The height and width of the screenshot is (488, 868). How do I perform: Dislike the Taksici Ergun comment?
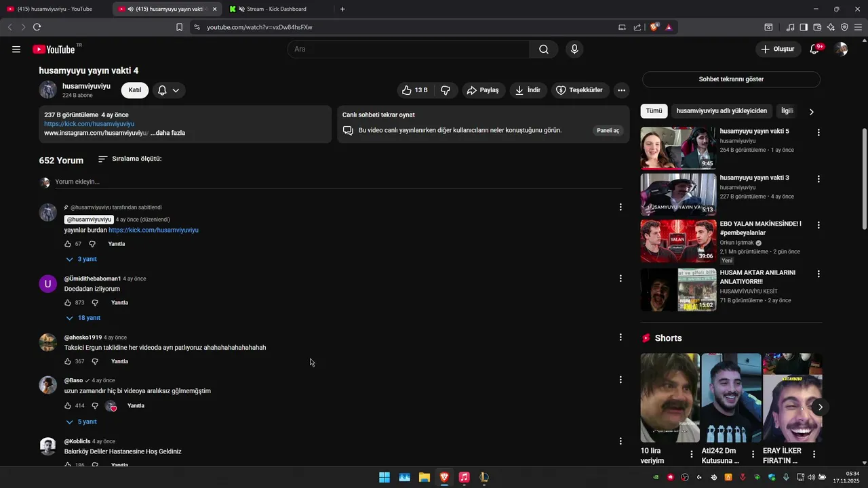point(95,361)
